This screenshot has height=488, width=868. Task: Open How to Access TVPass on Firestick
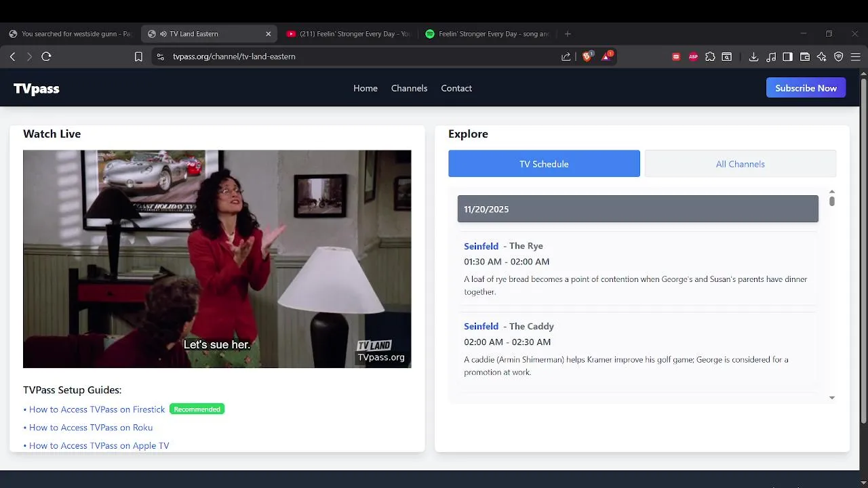pos(97,409)
